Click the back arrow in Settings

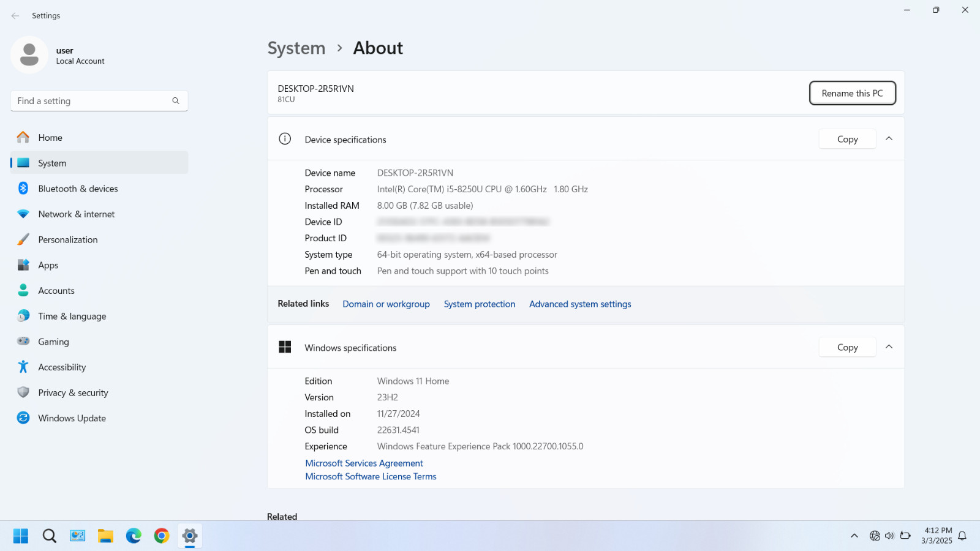(x=15, y=16)
